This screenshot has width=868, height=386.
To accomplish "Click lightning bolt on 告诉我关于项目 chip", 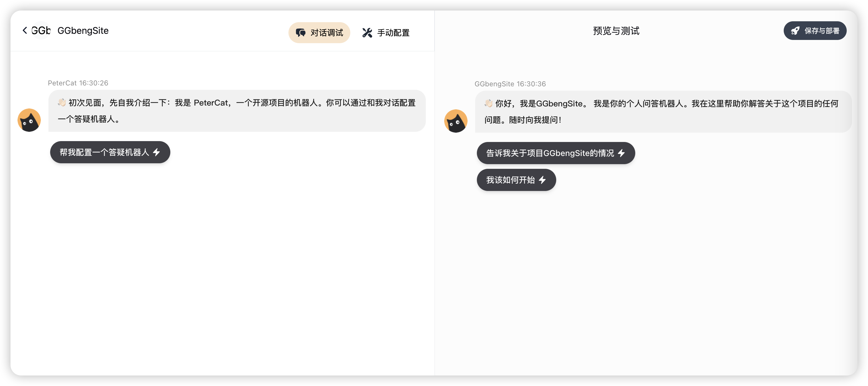I will point(621,153).
